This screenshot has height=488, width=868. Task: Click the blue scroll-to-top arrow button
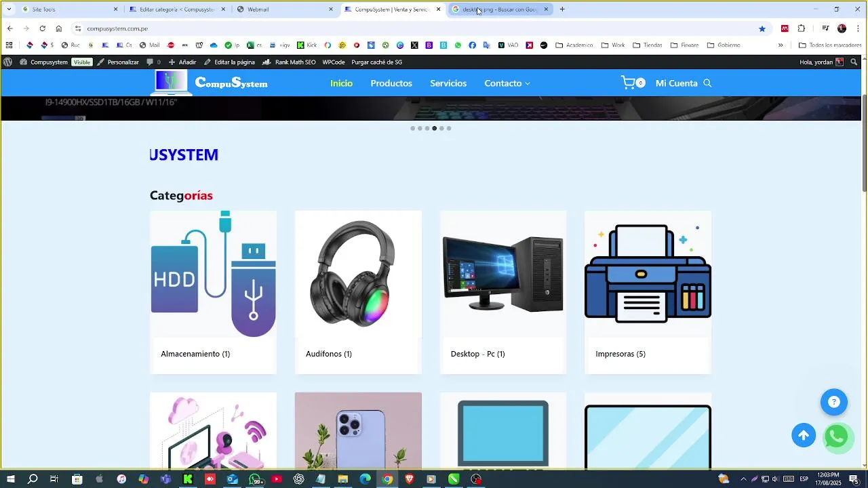[x=804, y=435]
